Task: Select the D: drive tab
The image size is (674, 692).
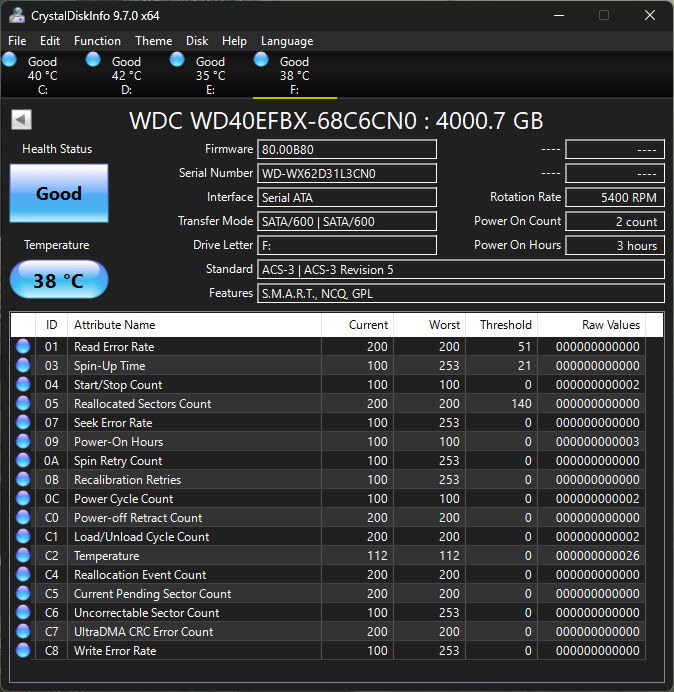Action: pyautogui.click(x=126, y=75)
